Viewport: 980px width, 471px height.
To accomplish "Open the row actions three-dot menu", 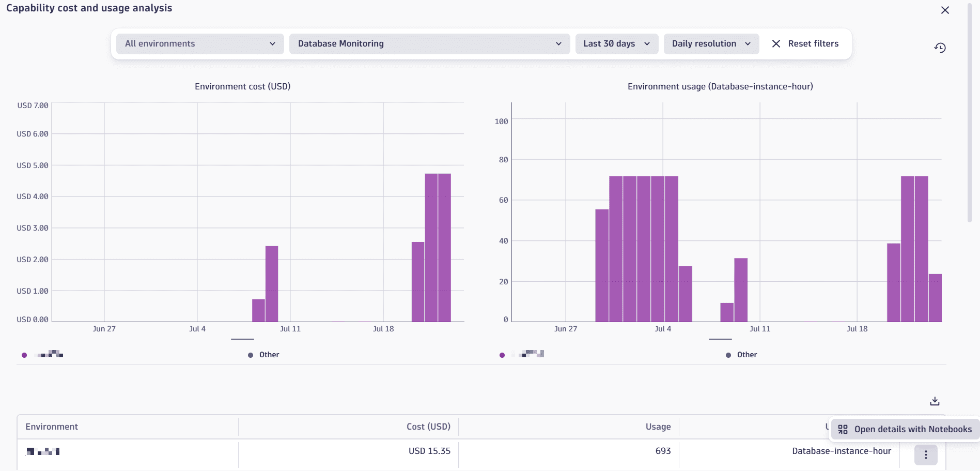I will 926,455.
